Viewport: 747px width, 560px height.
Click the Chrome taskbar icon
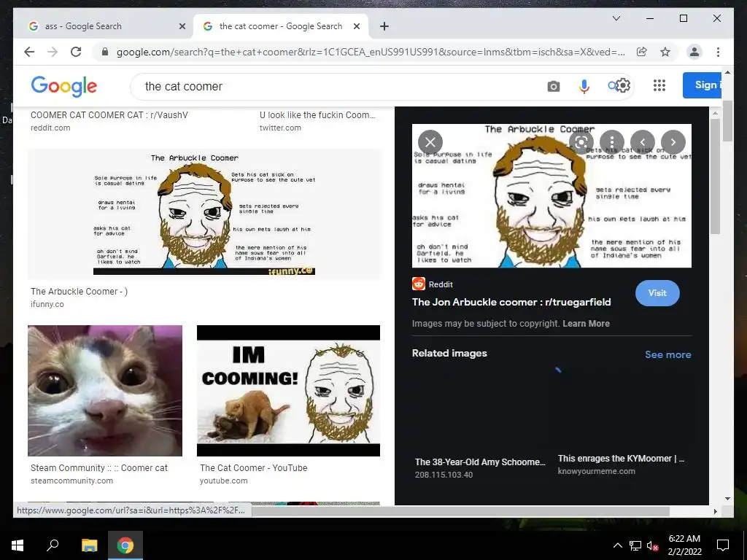click(125, 545)
